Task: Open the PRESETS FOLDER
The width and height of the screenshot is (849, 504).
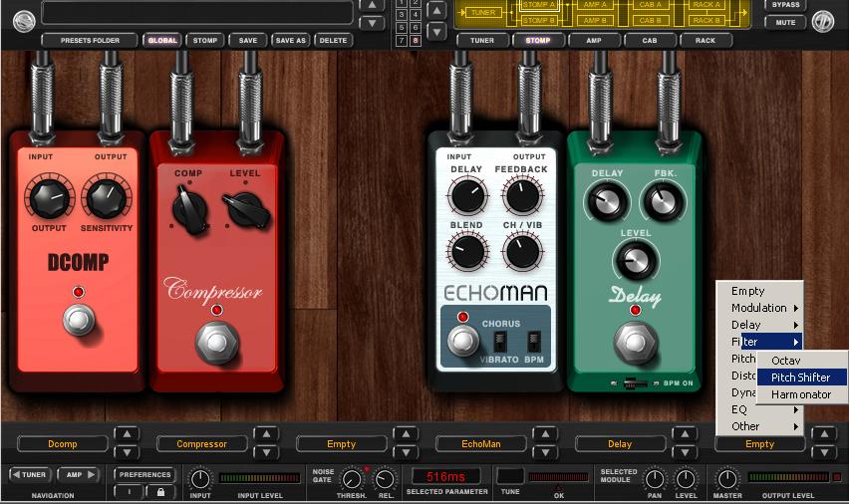Action: (x=90, y=41)
